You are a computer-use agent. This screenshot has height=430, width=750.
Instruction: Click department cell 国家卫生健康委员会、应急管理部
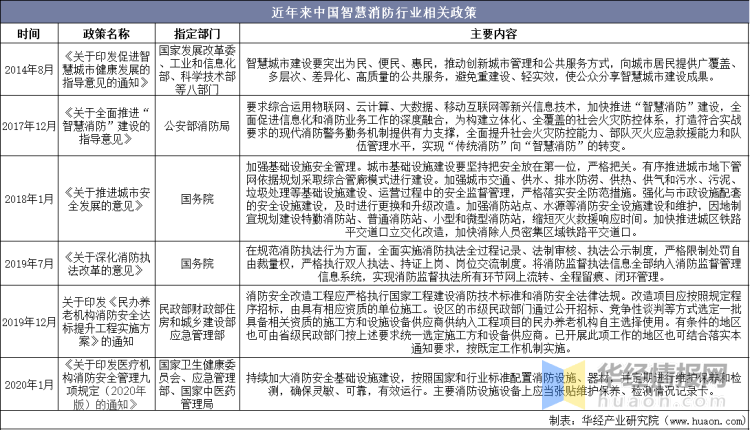[x=197, y=385]
